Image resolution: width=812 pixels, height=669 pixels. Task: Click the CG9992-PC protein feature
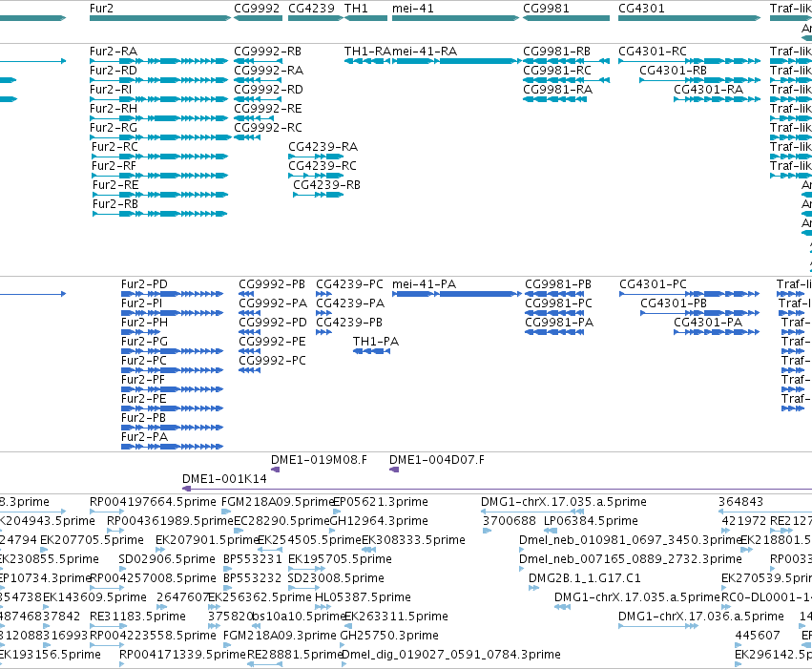[250, 370]
